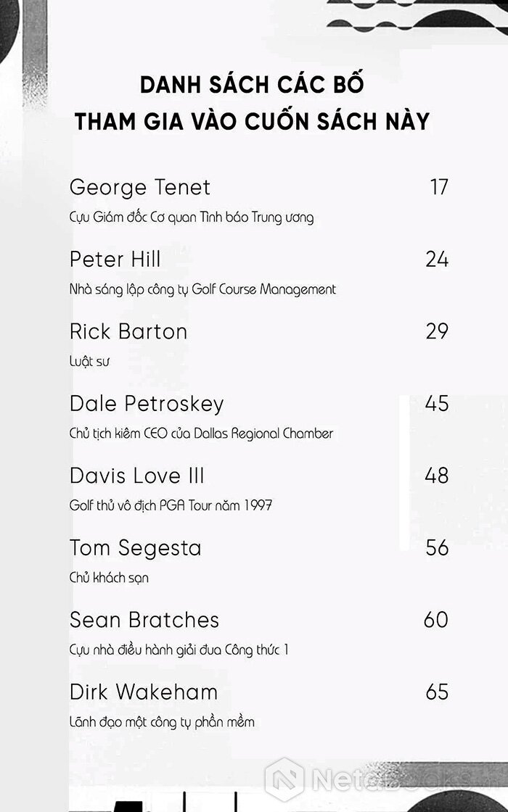The image size is (508, 812).
Task: Click page number 45
Action: 437,403
